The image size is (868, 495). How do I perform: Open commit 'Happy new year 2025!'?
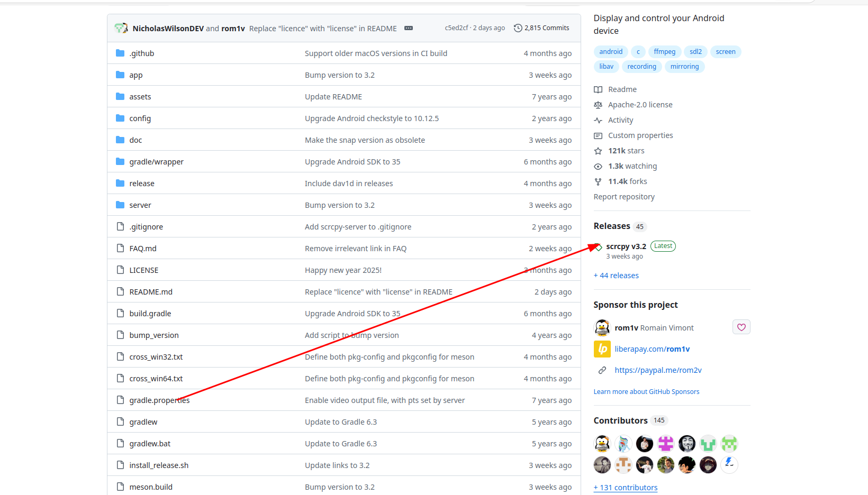[343, 270]
